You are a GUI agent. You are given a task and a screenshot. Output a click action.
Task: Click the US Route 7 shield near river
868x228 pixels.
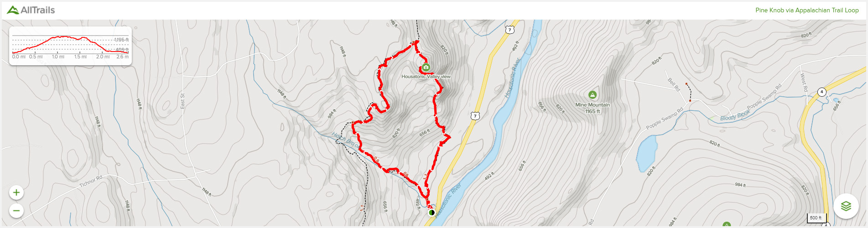475,116
